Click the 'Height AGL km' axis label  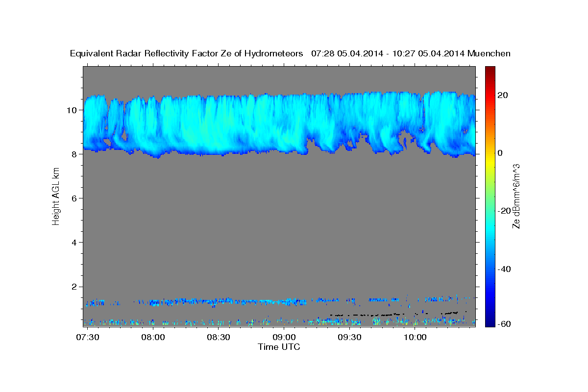[56, 196]
